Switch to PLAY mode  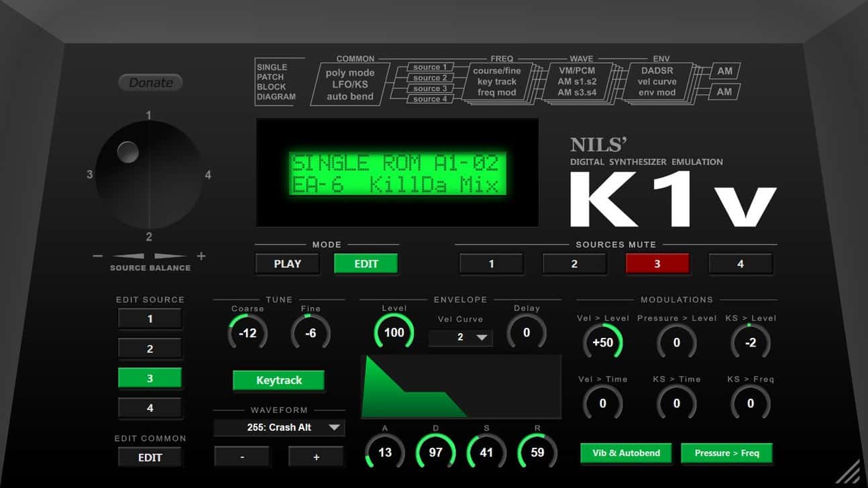287,264
